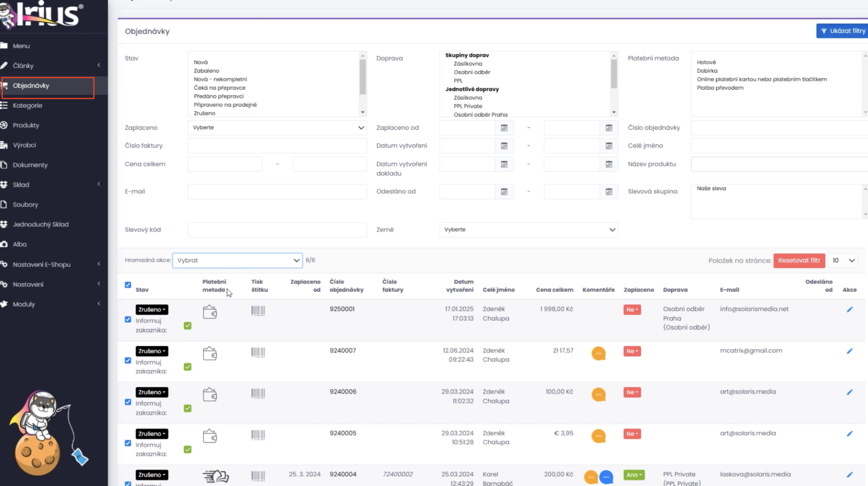Print barcode label for order 9240007
The height and width of the screenshot is (486, 868).
(x=258, y=352)
